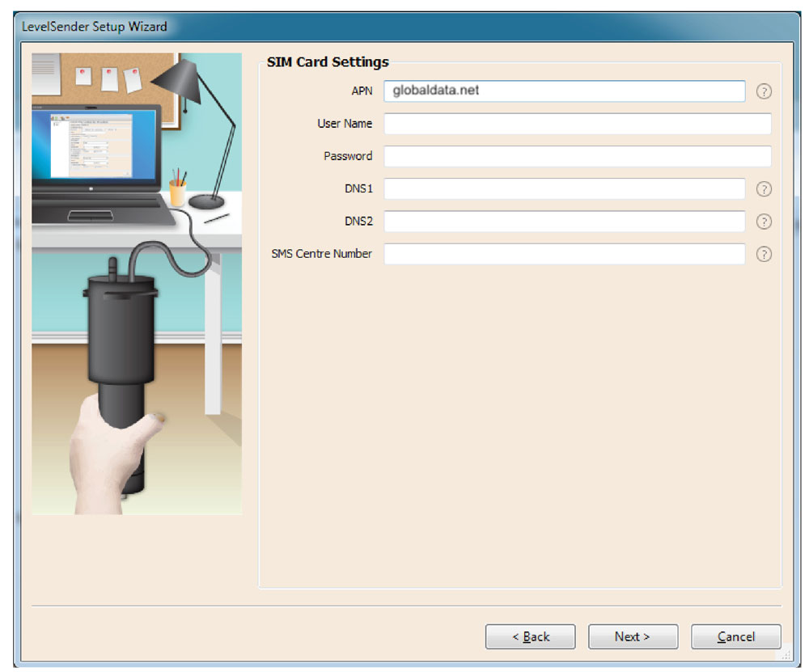This screenshot has width=809, height=672.
Task: Open help icon for SMS Centre Number
Action: (x=764, y=254)
